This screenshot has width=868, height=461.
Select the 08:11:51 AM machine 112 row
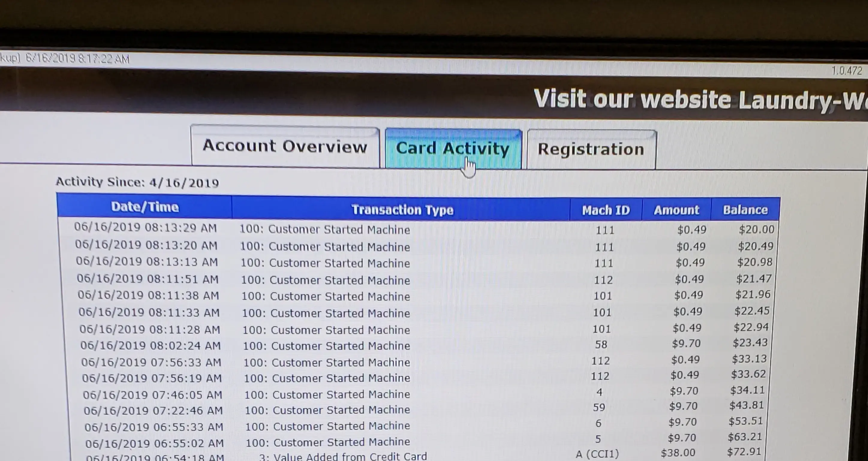click(326, 280)
